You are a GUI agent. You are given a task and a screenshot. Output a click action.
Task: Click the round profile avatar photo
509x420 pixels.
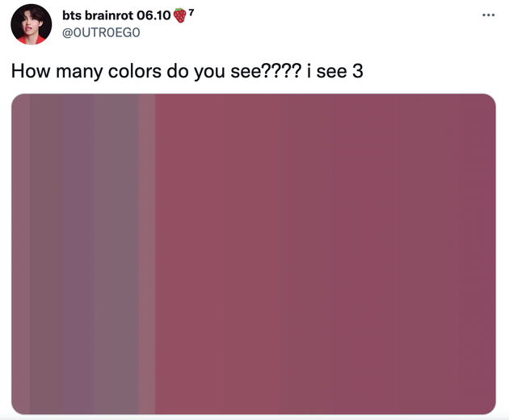pyautogui.click(x=32, y=24)
